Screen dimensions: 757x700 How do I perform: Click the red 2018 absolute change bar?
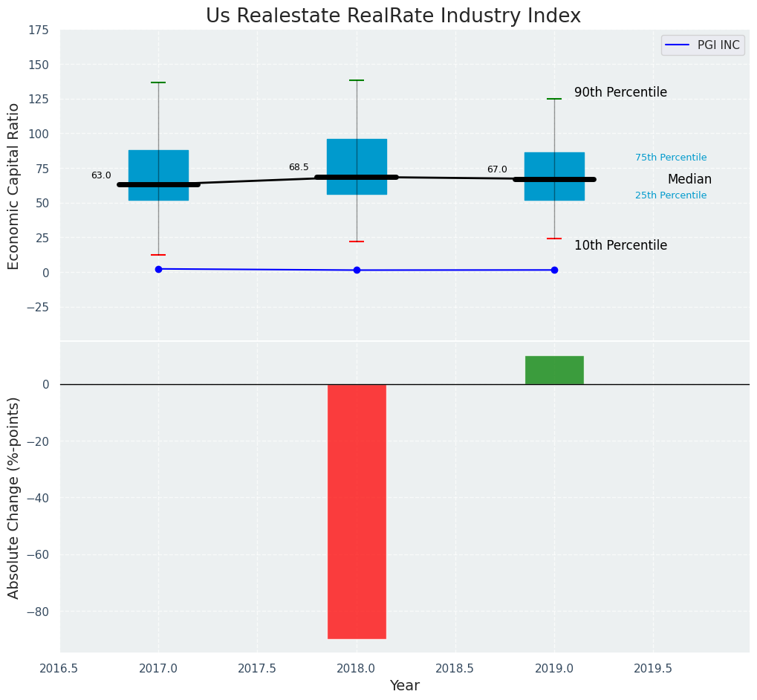tap(357, 511)
